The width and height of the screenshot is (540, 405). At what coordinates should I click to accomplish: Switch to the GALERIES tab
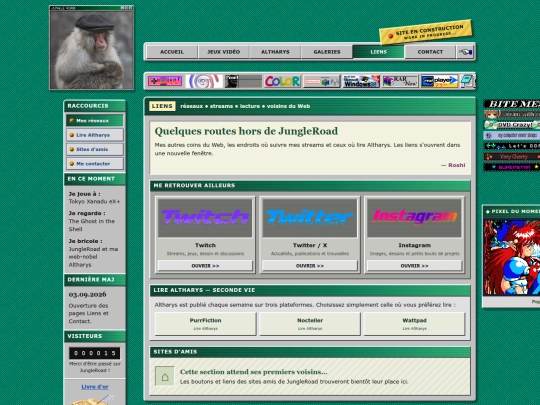(x=327, y=52)
